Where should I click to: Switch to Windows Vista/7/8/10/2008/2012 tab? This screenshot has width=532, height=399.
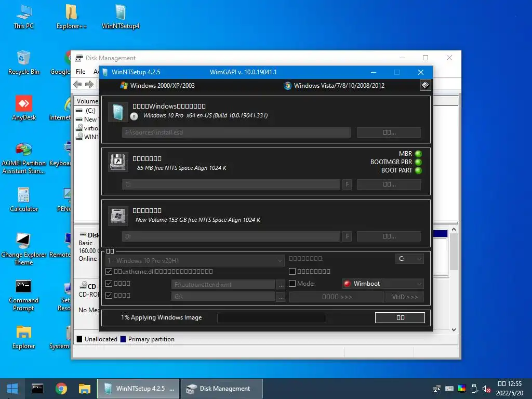click(335, 86)
